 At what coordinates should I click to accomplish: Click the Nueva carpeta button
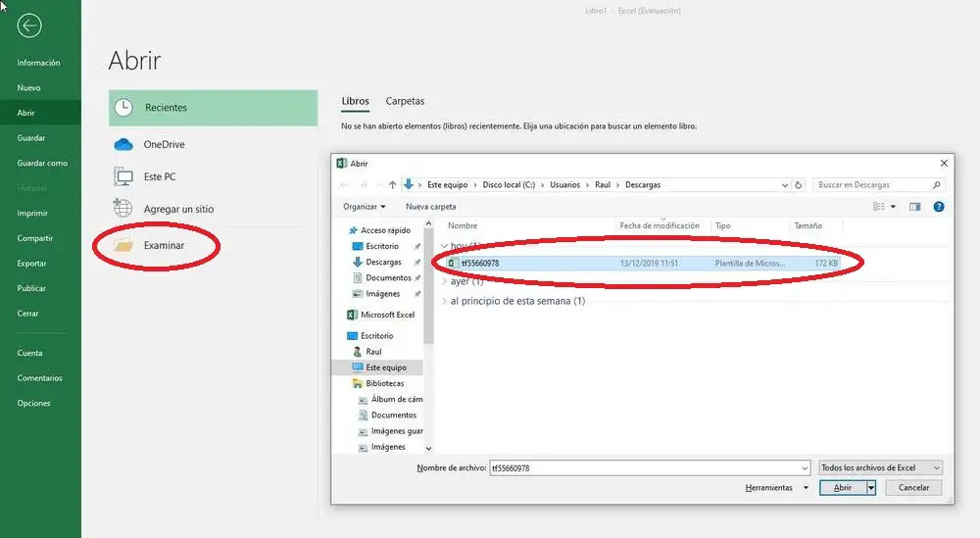pyautogui.click(x=430, y=207)
